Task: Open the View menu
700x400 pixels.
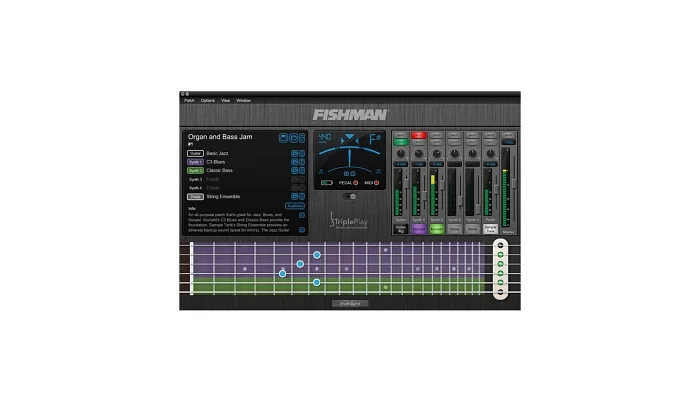Action: (225, 100)
